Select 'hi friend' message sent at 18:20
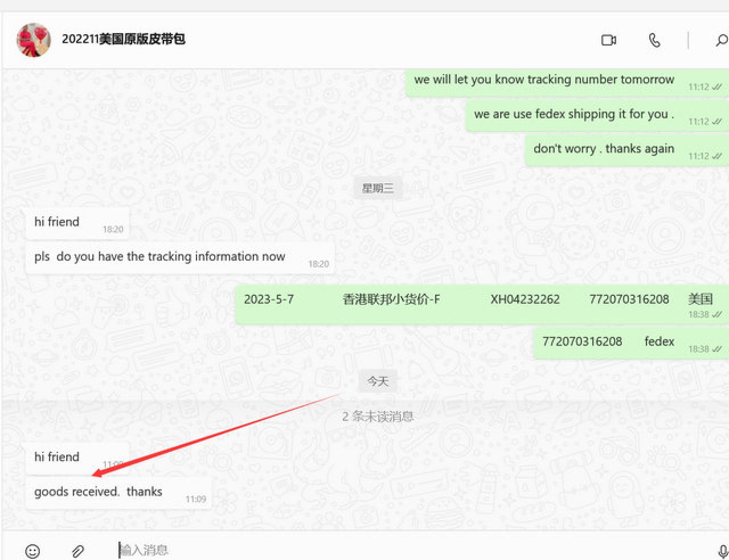Viewport: 729px width, 560px height. [57, 222]
